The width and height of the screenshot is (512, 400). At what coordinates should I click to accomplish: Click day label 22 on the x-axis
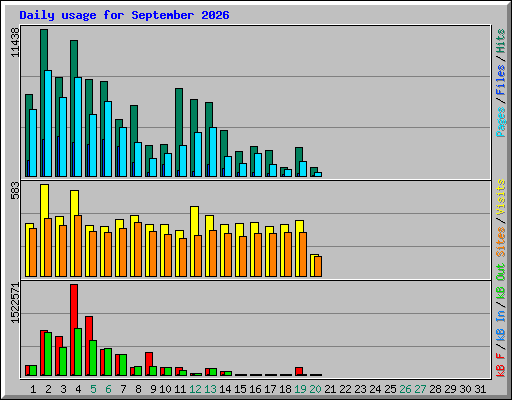(x=345, y=389)
